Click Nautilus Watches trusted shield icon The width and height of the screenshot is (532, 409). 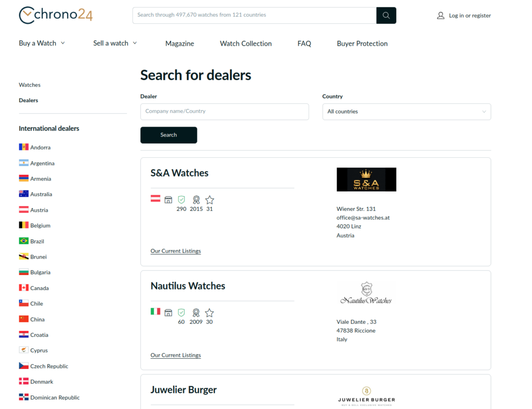click(x=181, y=313)
